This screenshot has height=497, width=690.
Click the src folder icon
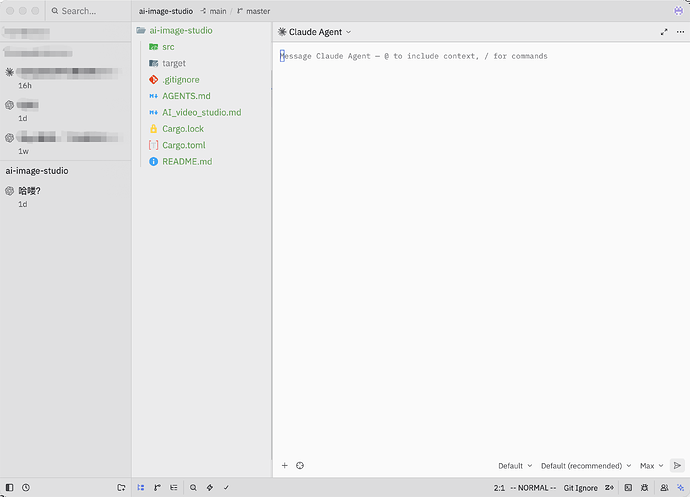click(154, 47)
